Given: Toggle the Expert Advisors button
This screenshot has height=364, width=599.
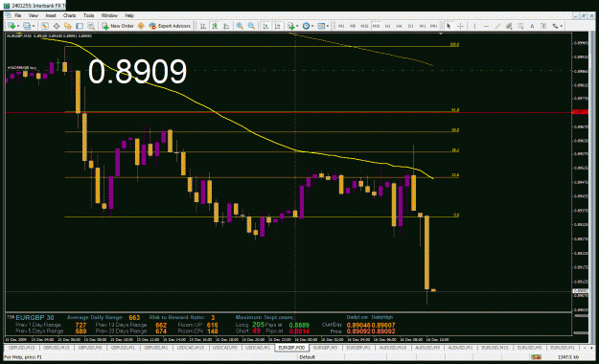Looking at the screenshot, I should click(170, 26).
